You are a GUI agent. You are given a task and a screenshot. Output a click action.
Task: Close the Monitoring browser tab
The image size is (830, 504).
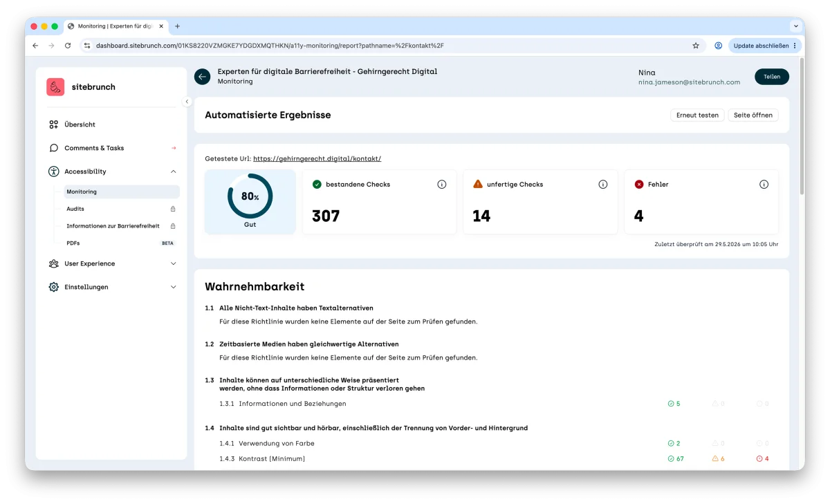(x=160, y=26)
